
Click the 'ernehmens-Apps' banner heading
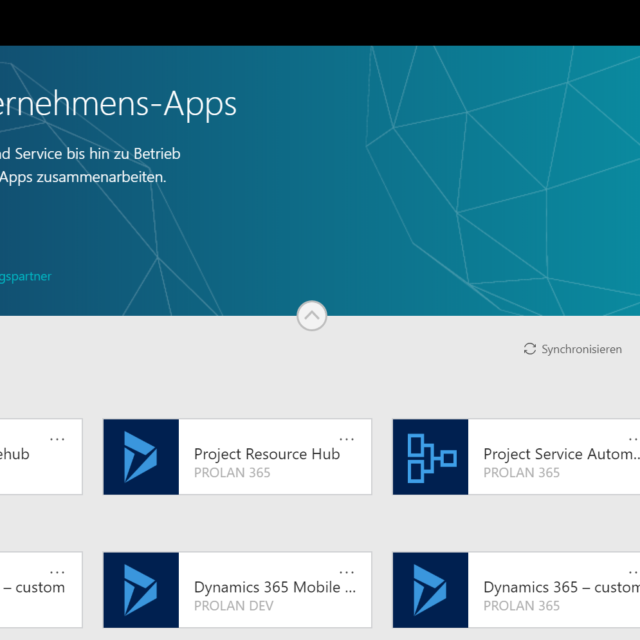118,104
